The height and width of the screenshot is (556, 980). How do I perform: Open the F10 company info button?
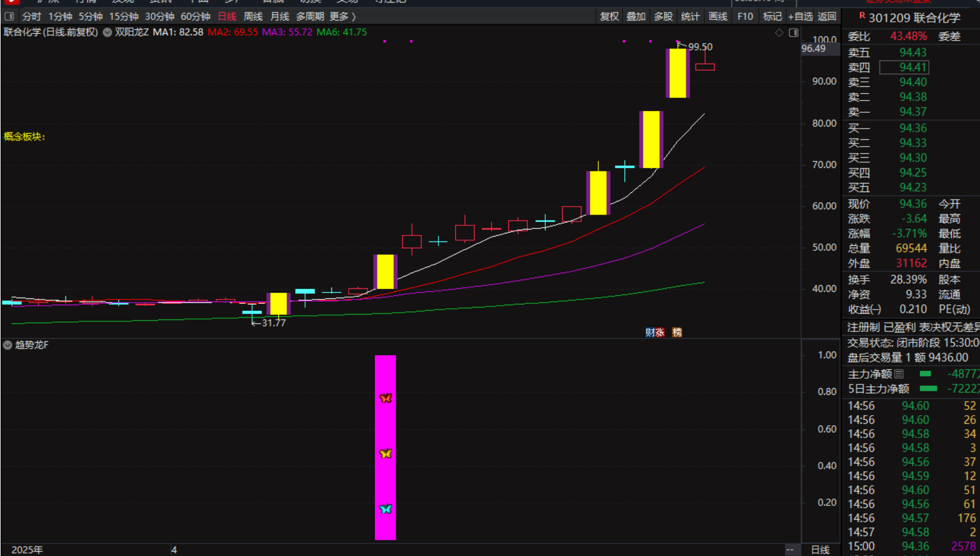tap(745, 16)
